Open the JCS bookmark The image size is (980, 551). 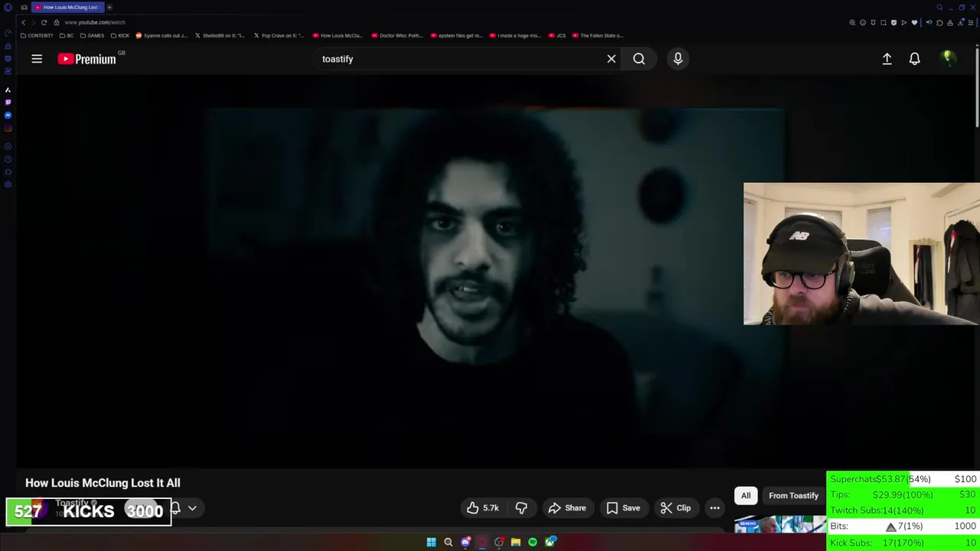tap(557, 35)
